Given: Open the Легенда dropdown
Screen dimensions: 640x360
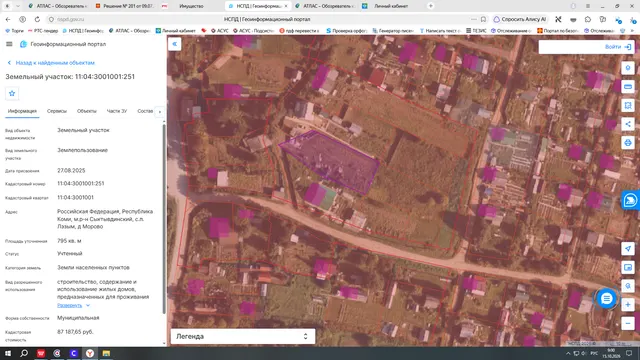Looking at the screenshot, I should pos(243,336).
